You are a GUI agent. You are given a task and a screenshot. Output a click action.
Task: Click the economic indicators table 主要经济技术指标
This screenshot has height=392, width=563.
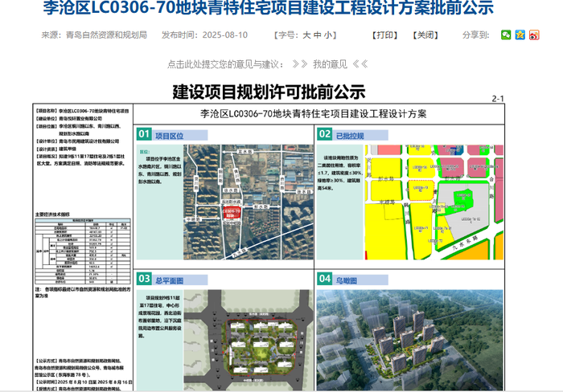(83, 251)
